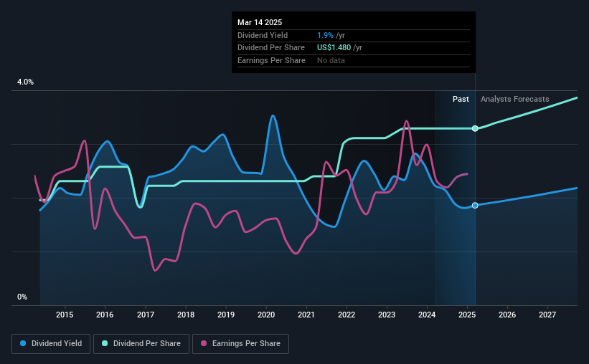The width and height of the screenshot is (589, 364).
Task: Select the Dividend Per Share data point marker
Action: (x=475, y=129)
